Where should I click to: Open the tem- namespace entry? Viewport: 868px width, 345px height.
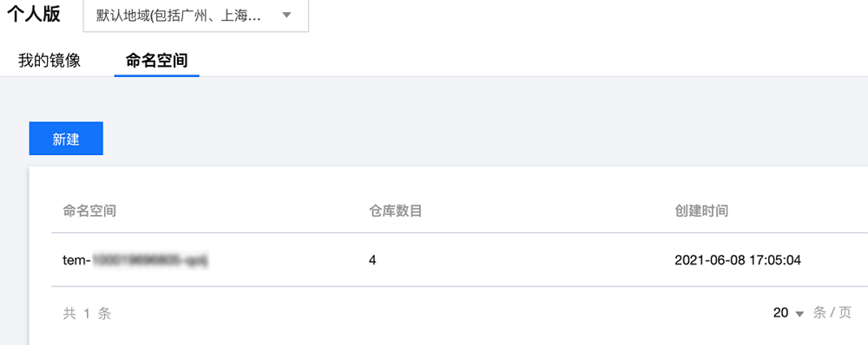tap(135, 260)
